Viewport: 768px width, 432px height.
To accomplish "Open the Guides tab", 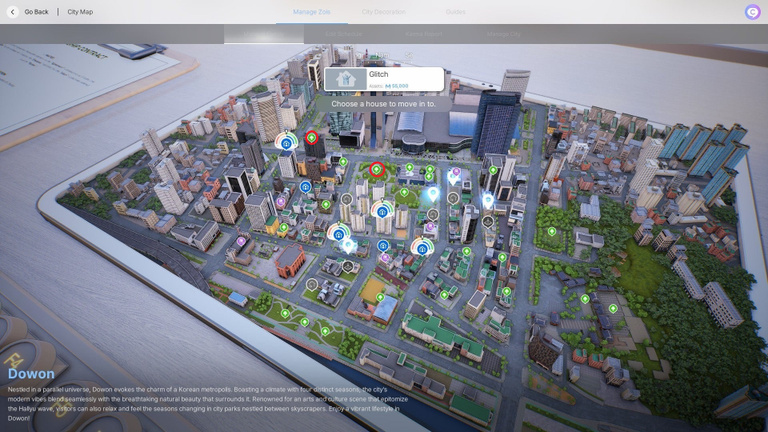I will coord(456,12).
